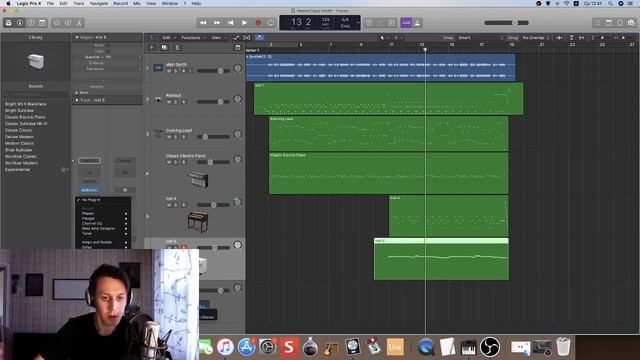
Task: Click the Fast Forward transport button
Action: (x=217, y=23)
